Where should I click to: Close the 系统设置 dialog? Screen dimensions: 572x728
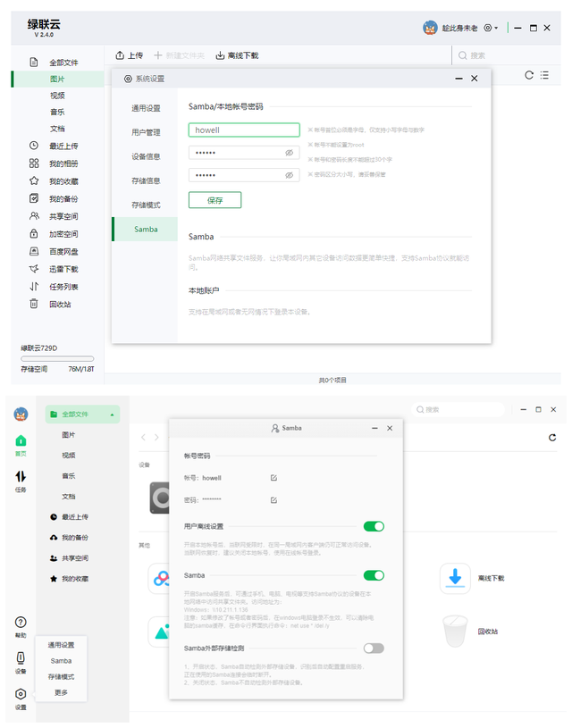coord(474,79)
